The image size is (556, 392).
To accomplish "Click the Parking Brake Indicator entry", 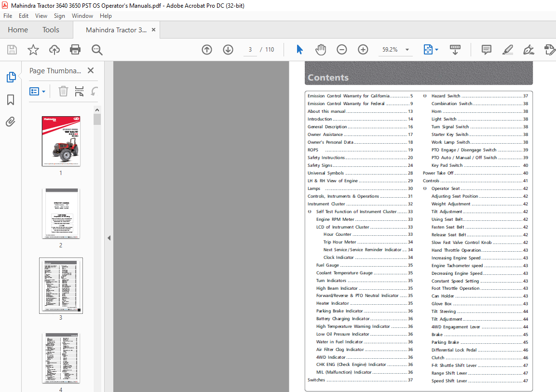I will tap(365, 311).
